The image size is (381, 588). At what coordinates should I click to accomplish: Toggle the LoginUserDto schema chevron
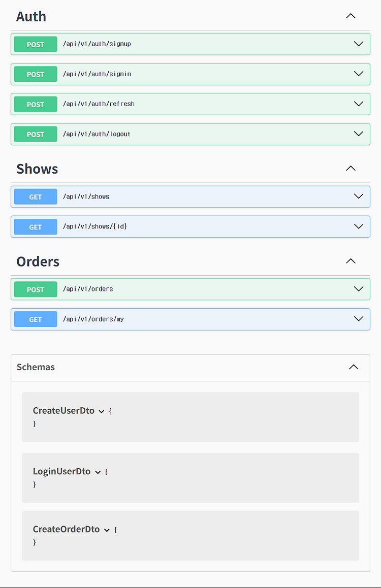pyautogui.click(x=98, y=472)
